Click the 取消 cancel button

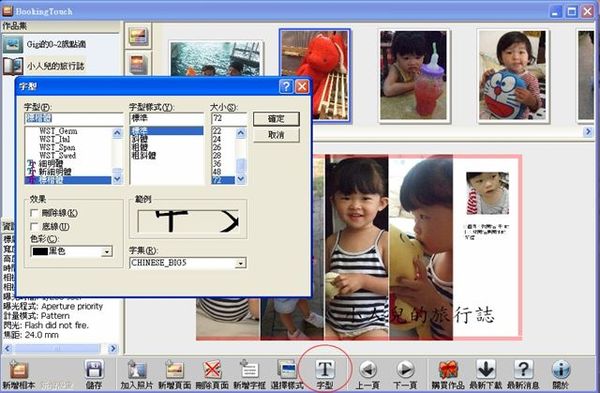276,135
